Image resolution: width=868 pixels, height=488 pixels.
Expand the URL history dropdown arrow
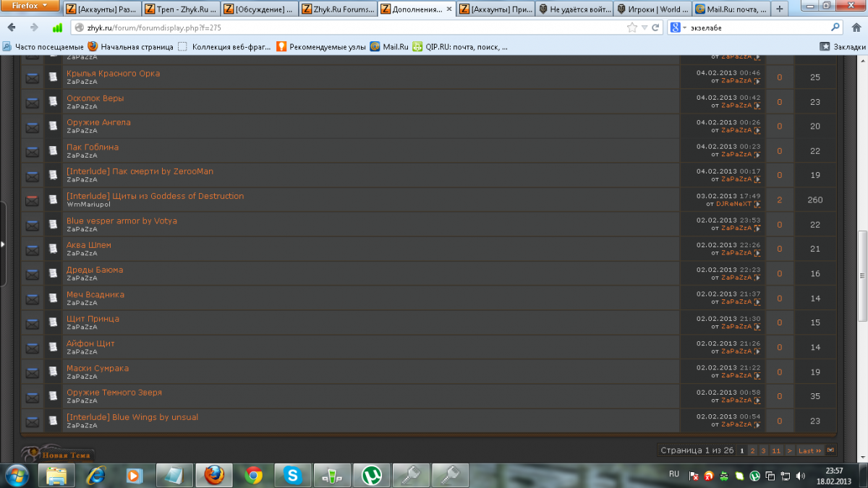pyautogui.click(x=644, y=27)
